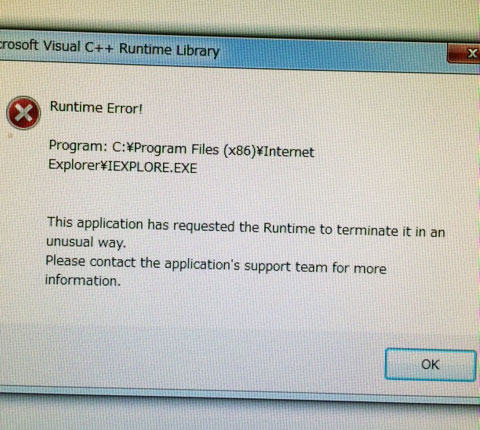Click the 'Program:' label
480x430 pixels.
coord(77,146)
